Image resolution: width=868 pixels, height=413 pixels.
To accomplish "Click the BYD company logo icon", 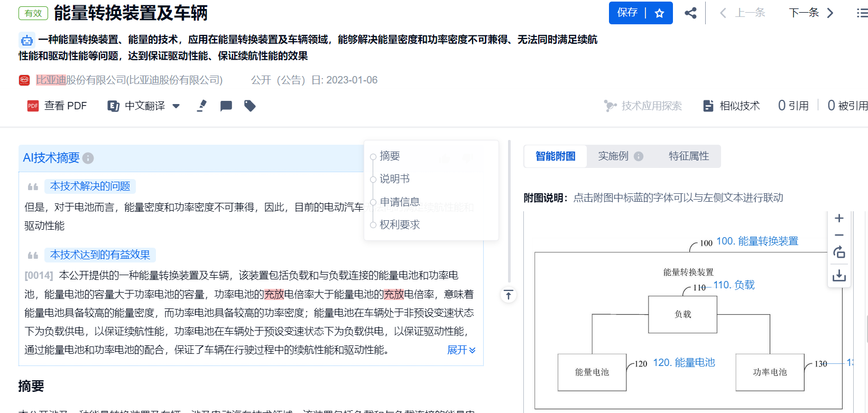I will (x=24, y=80).
